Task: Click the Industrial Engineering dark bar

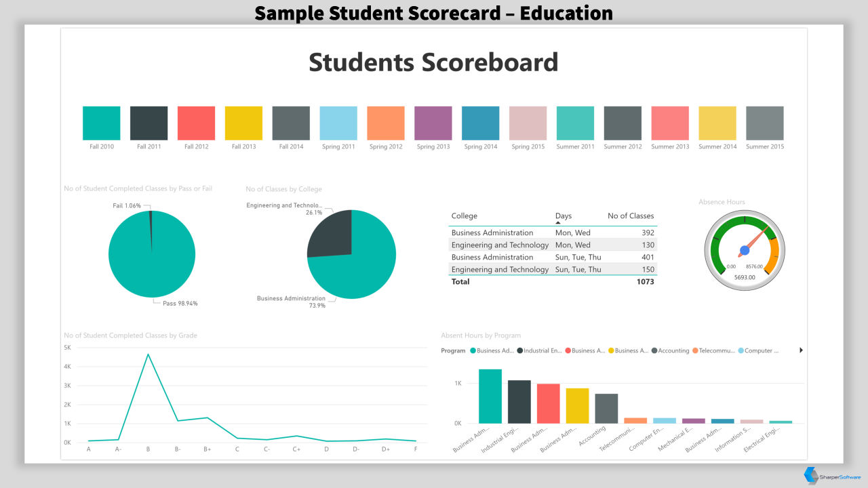Action: (519, 402)
